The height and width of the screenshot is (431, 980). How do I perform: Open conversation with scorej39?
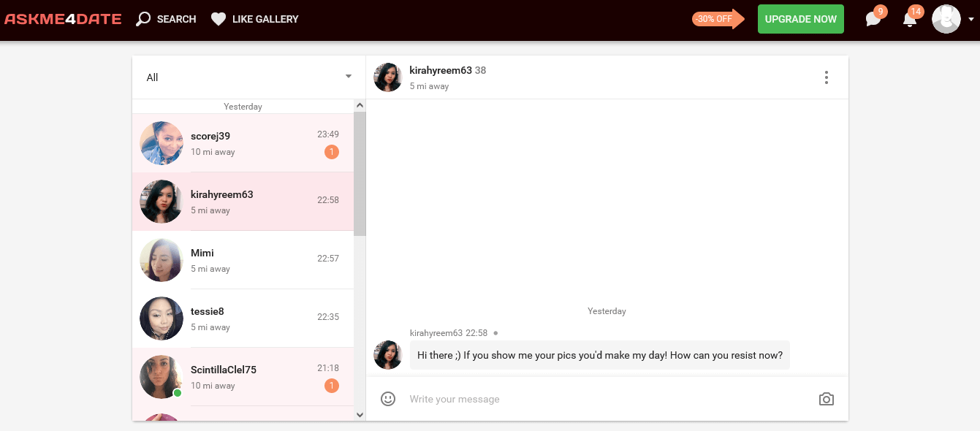point(243,143)
